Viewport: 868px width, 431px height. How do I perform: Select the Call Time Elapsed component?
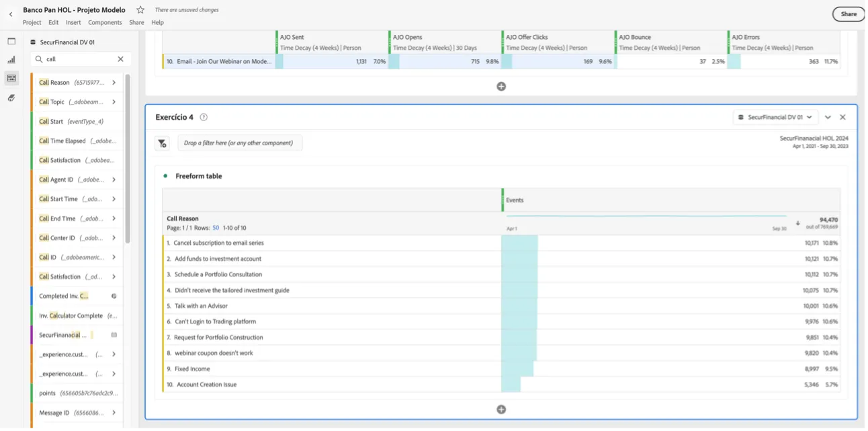pyautogui.click(x=76, y=141)
